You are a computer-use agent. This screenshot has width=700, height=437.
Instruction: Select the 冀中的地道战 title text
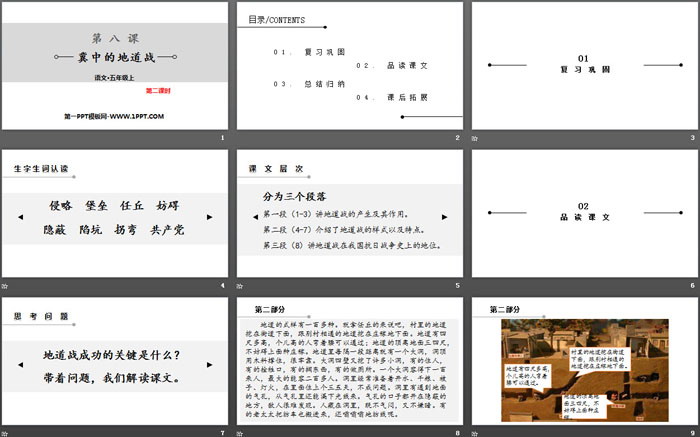pos(113,59)
